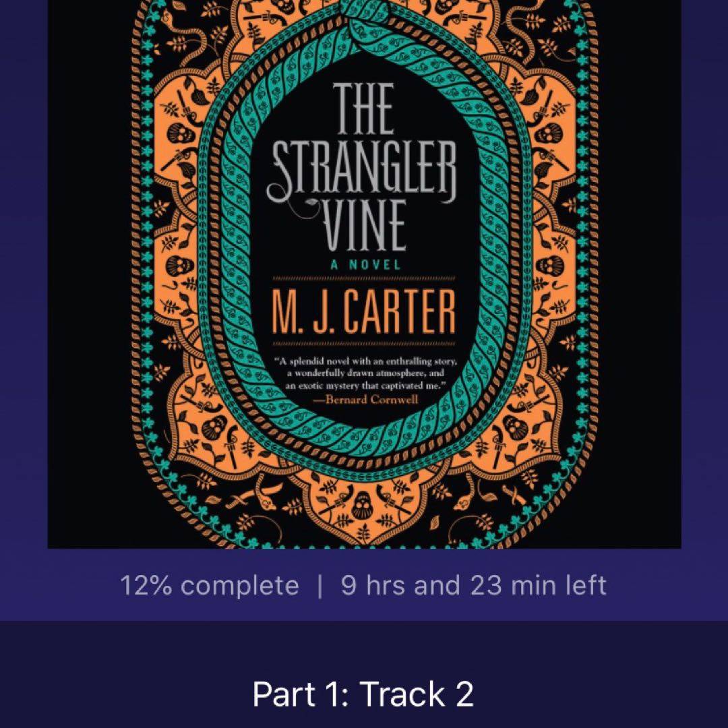Tap the word THE in the cover title
The image size is (728, 728).
(x=363, y=109)
